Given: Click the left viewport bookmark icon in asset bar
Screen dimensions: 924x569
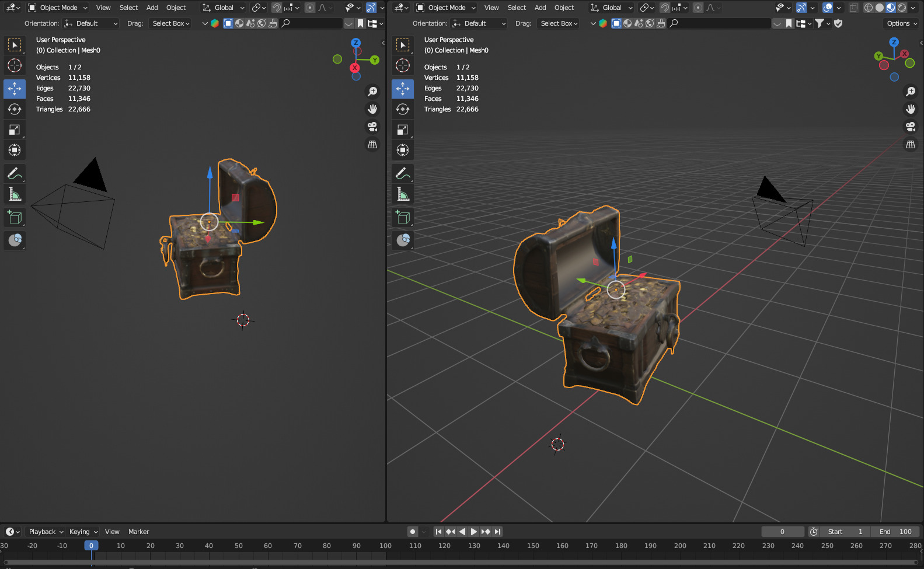Looking at the screenshot, I should coord(360,23).
